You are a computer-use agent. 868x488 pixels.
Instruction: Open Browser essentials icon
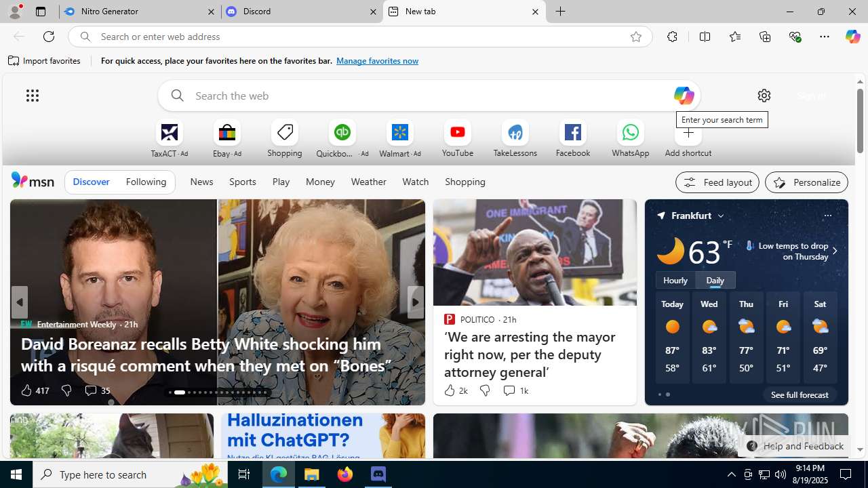[x=795, y=37]
